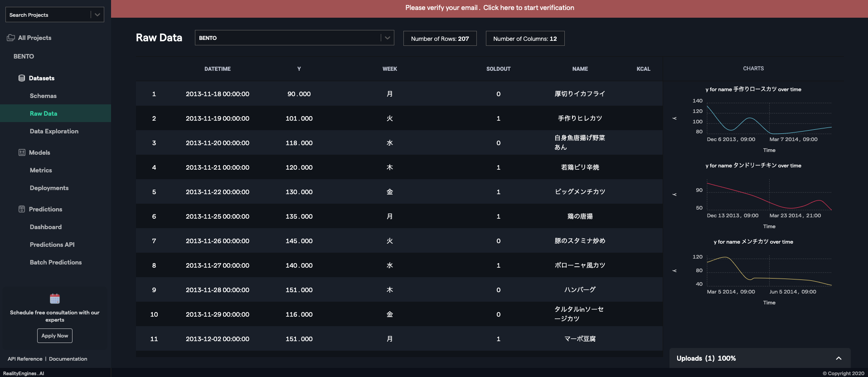Click the verify your email banner
Screen dimensions: 868x377
click(x=490, y=8)
